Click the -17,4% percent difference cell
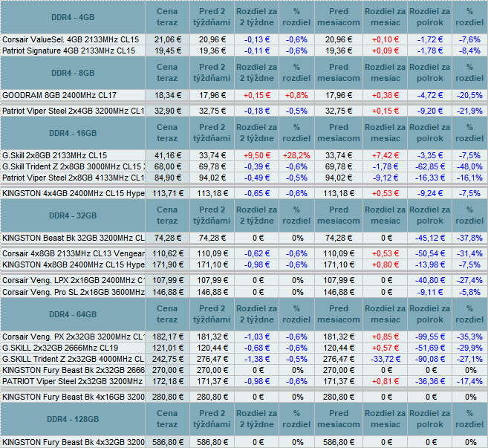Image resolution: width=488 pixels, height=448 pixels. 469,382
